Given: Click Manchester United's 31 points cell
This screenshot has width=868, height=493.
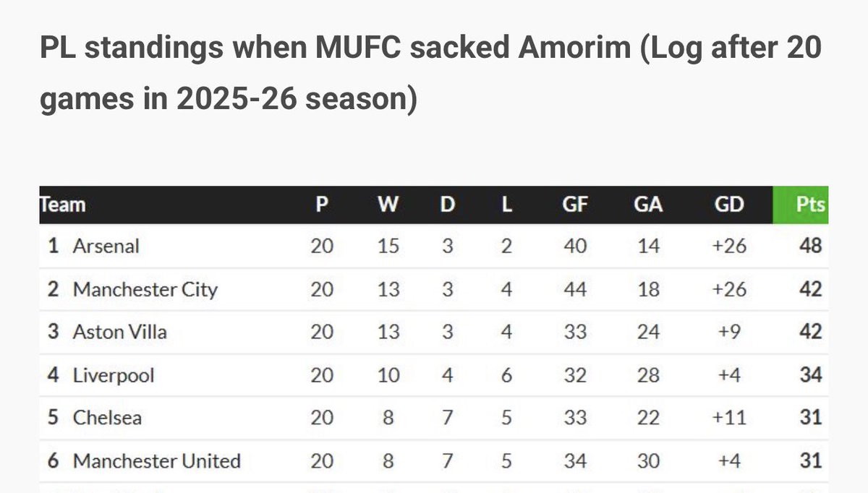Looking at the screenshot, I should tap(811, 460).
